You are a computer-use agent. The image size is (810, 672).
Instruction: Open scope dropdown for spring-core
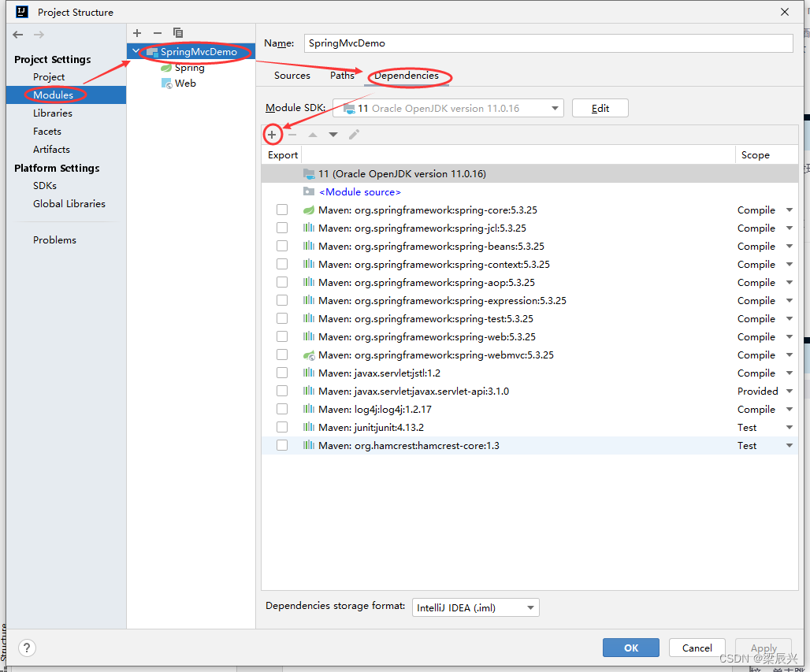tap(790, 210)
